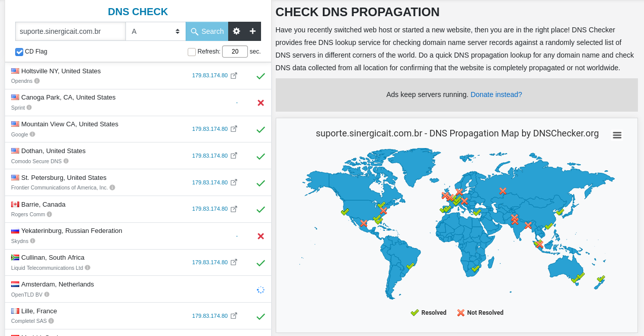Open external link for Mountain View CA result
The height and width of the screenshot is (336, 644).
point(234,129)
